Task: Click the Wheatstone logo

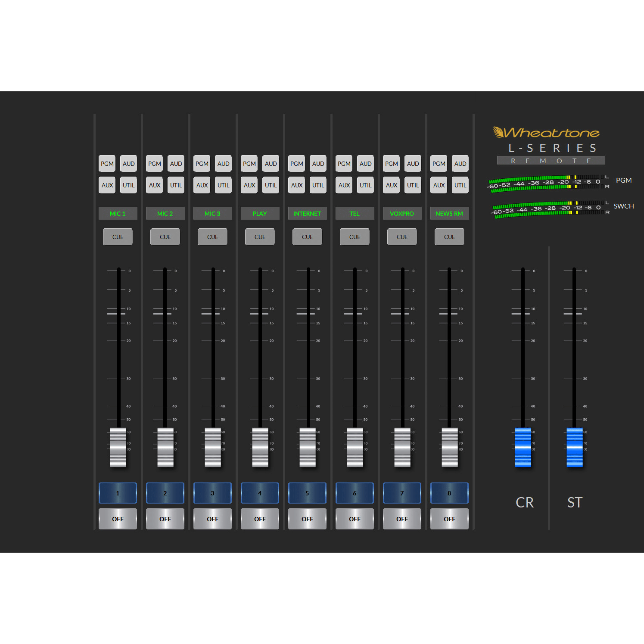Action: [546, 132]
